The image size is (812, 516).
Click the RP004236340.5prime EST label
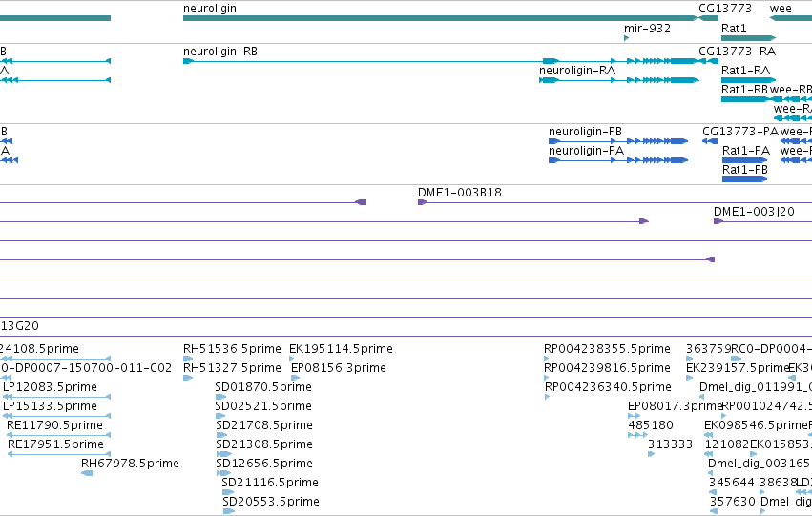608,387
